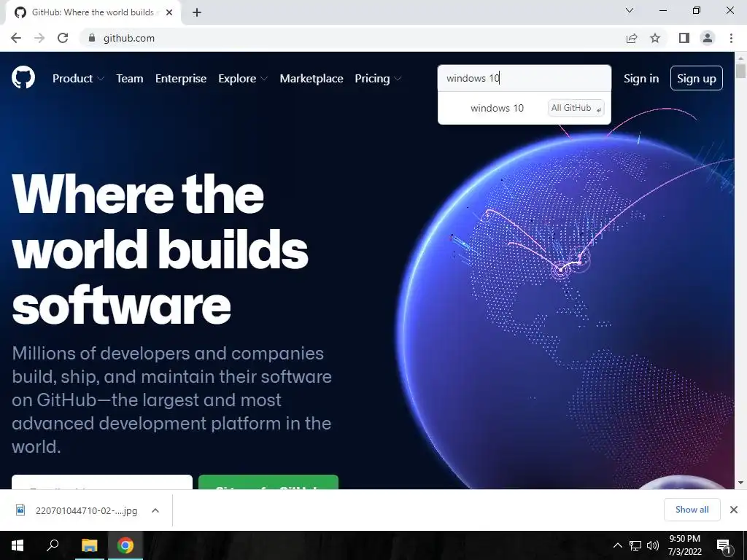Expand the Explore menu
Screen dimensions: 747x560
[243, 79]
